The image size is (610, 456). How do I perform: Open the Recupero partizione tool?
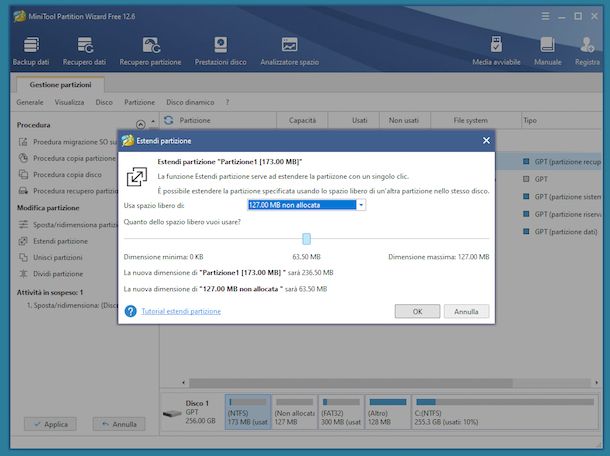[x=150, y=51]
